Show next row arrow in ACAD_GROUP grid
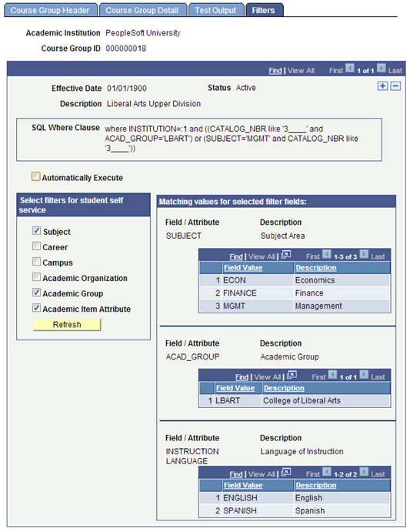The image size is (410, 532). [364, 374]
